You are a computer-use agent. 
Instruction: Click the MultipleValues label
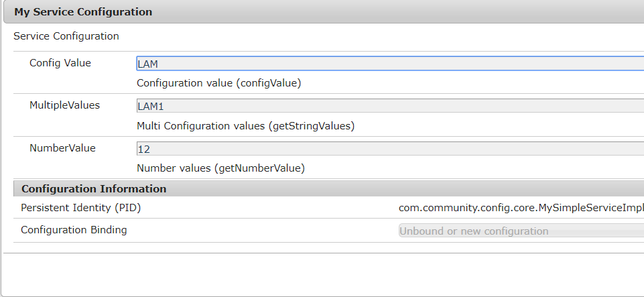pyautogui.click(x=64, y=105)
